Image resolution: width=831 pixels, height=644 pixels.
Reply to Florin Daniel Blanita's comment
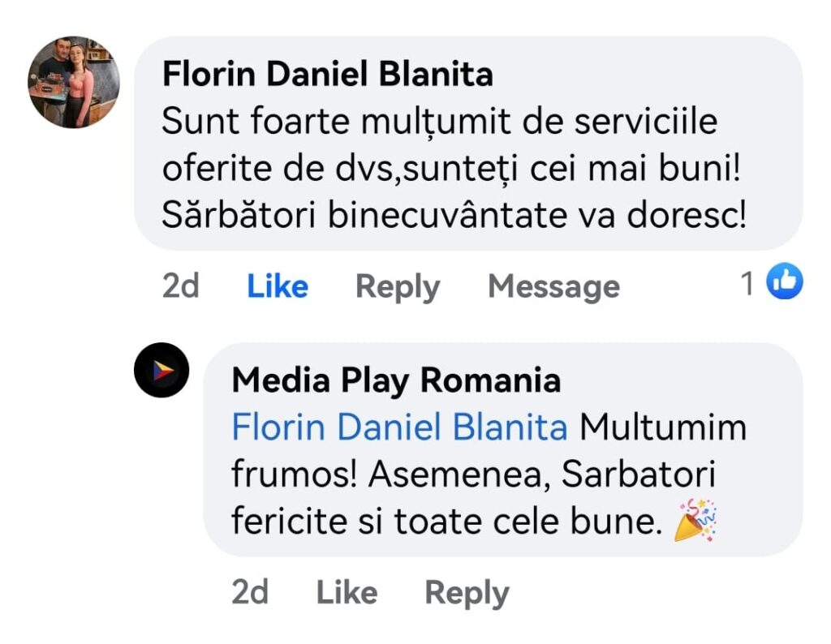click(398, 286)
